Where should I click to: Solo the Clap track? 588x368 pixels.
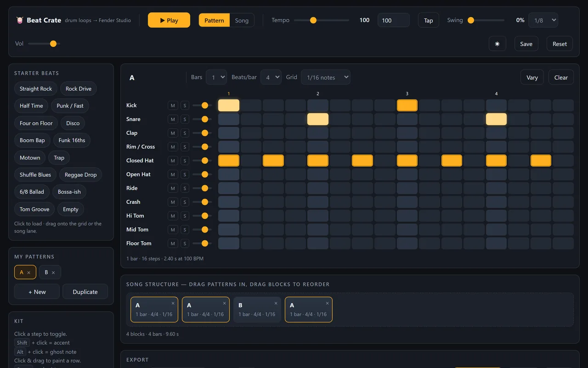tap(185, 133)
